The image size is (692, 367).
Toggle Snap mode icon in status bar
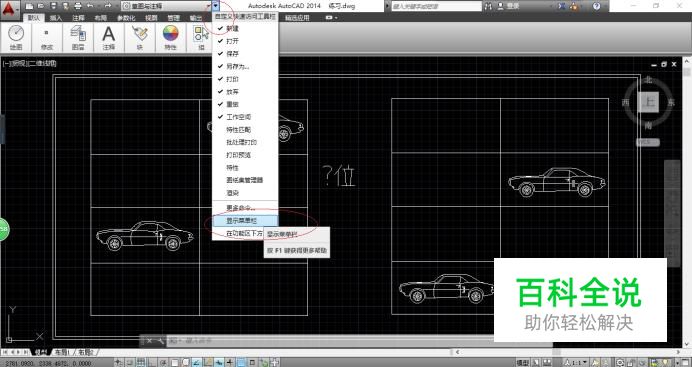coord(130,363)
